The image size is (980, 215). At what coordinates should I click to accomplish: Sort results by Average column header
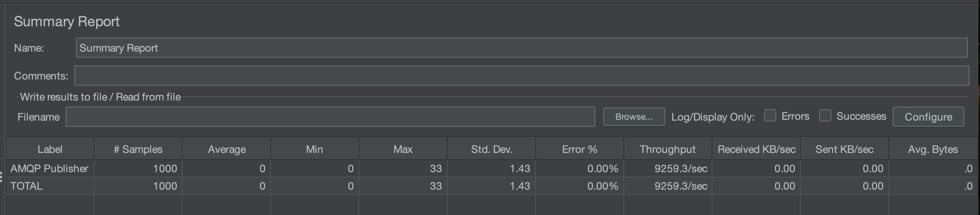(226, 149)
